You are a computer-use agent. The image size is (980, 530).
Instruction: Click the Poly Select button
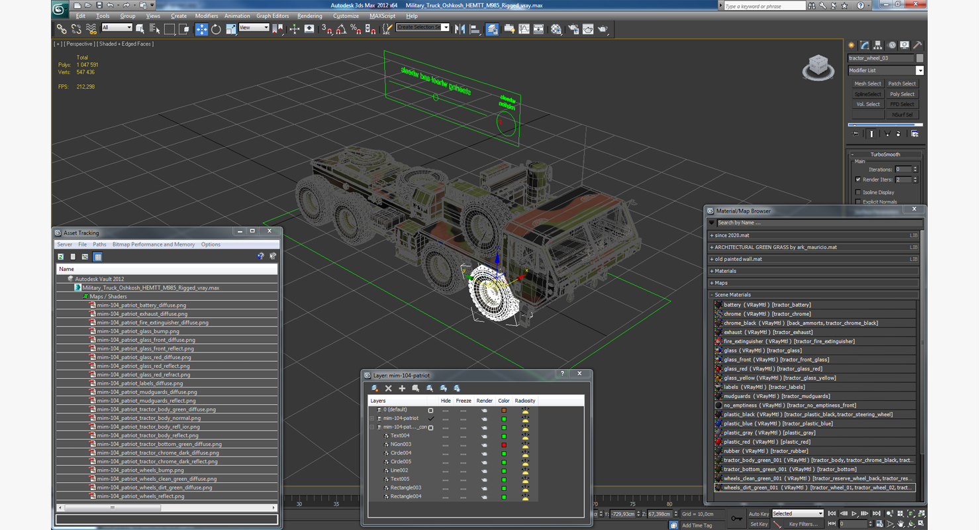coord(902,94)
